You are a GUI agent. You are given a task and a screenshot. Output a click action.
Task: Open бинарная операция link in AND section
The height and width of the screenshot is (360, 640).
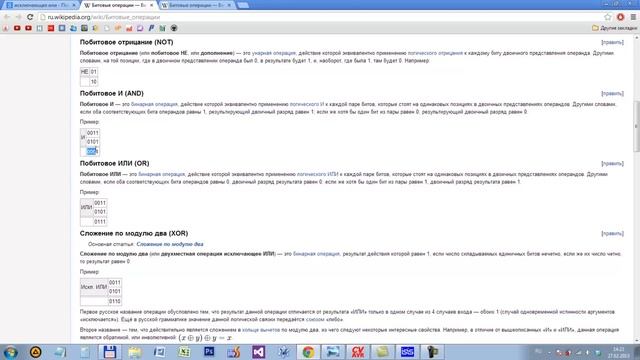coord(154,104)
